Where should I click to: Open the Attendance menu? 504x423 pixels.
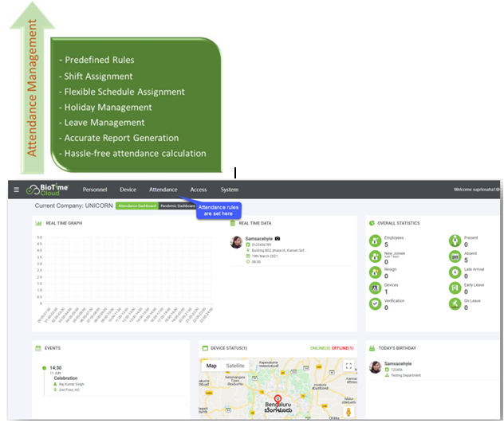163,190
